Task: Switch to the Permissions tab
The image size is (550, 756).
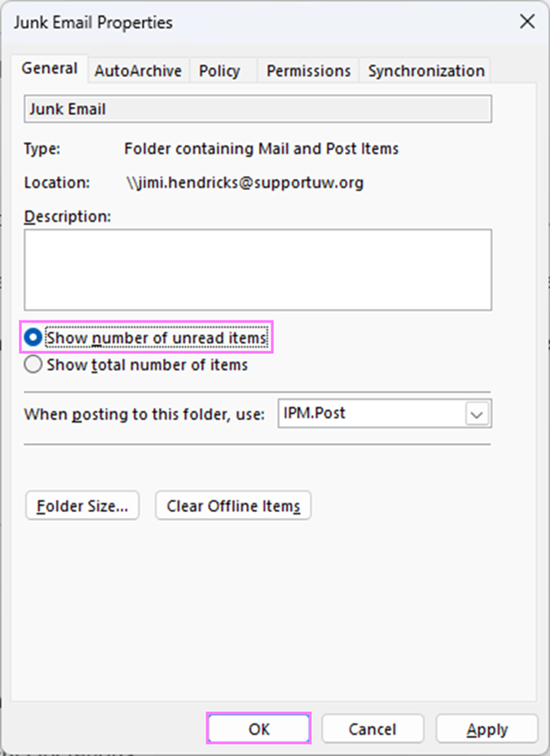Action: (x=307, y=70)
